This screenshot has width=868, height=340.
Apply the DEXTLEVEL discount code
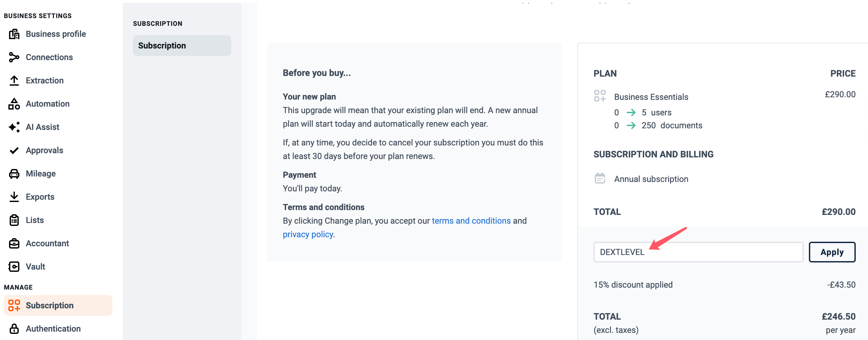point(832,252)
